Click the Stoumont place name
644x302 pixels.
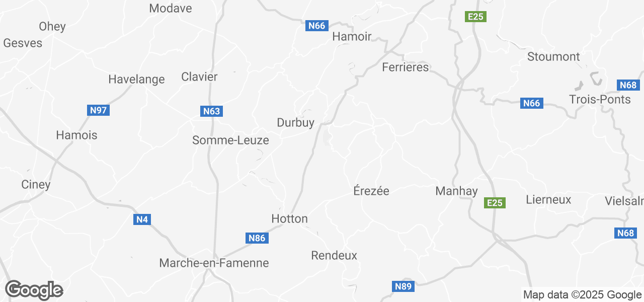(553, 56)
